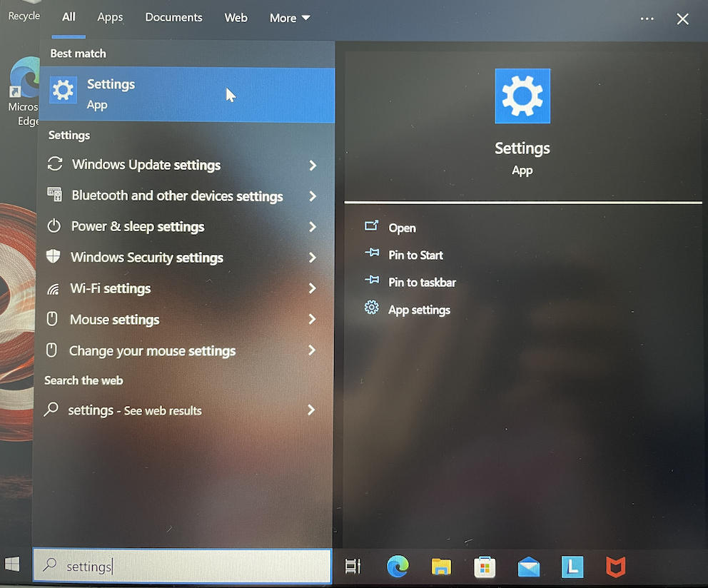Expand Change your mouse settings chevron

click(312, 350)
